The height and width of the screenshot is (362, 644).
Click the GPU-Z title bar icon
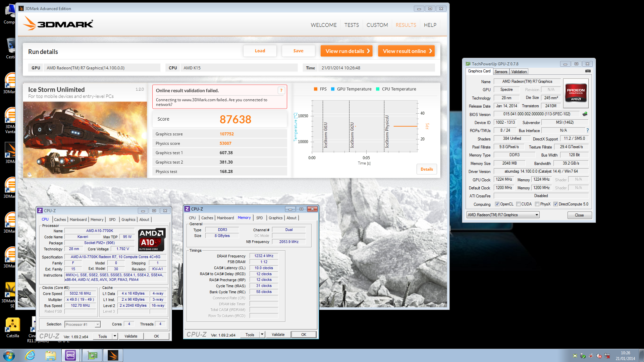pyautogui.click(x=468, y=64)
